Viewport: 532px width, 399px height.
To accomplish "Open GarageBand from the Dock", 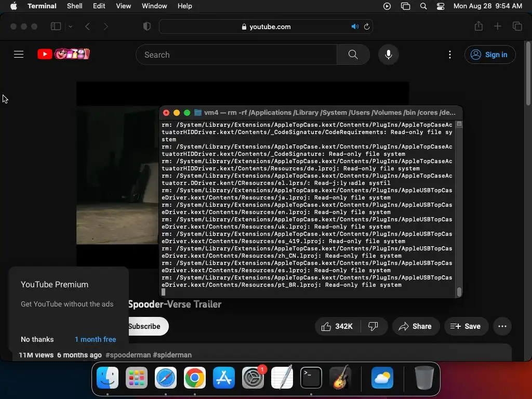I will coord(340,377).
